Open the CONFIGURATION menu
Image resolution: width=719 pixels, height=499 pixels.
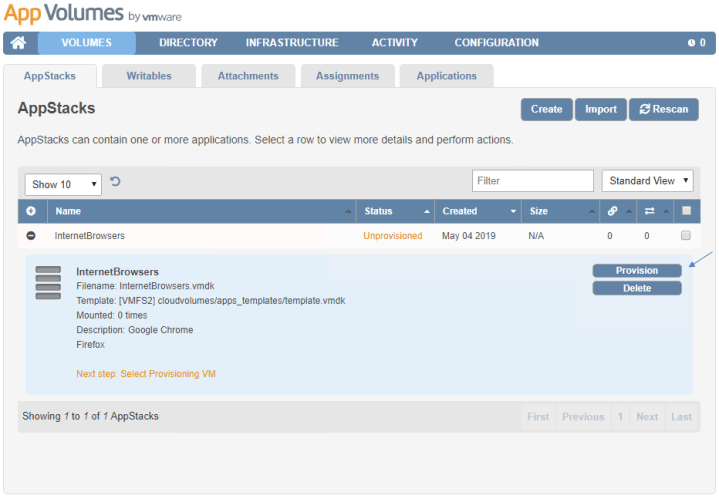click(x=497, y=43)
